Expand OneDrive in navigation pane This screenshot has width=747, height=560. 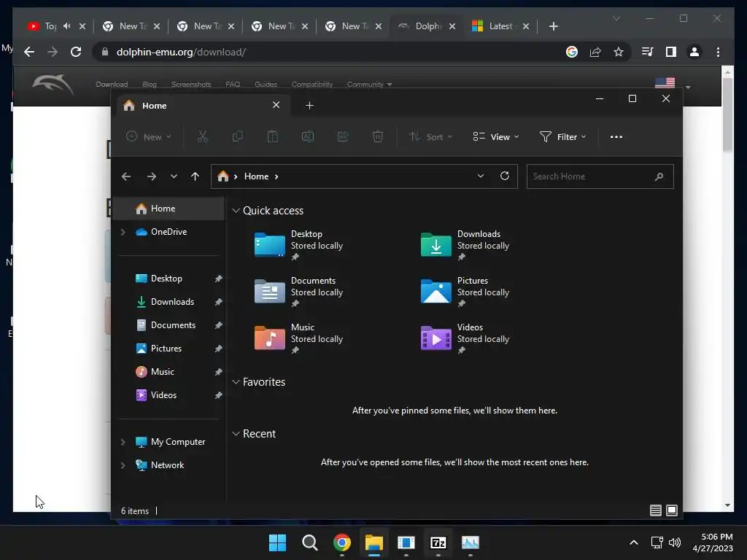[123, 232]
